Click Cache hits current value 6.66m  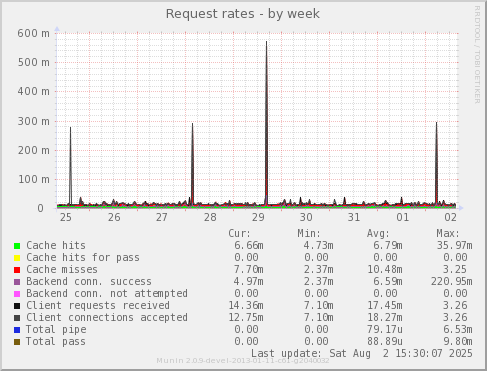[249, 245]
